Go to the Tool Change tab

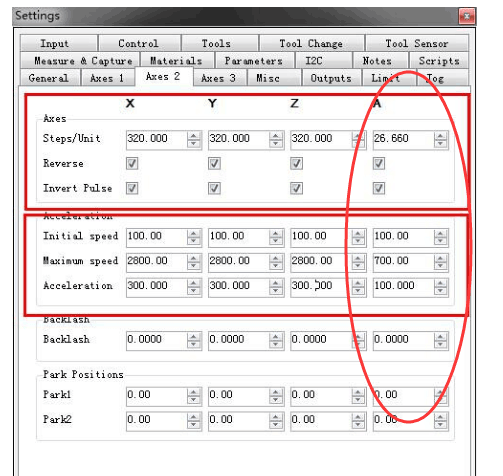pyautogui.click(x=311, y=43)
